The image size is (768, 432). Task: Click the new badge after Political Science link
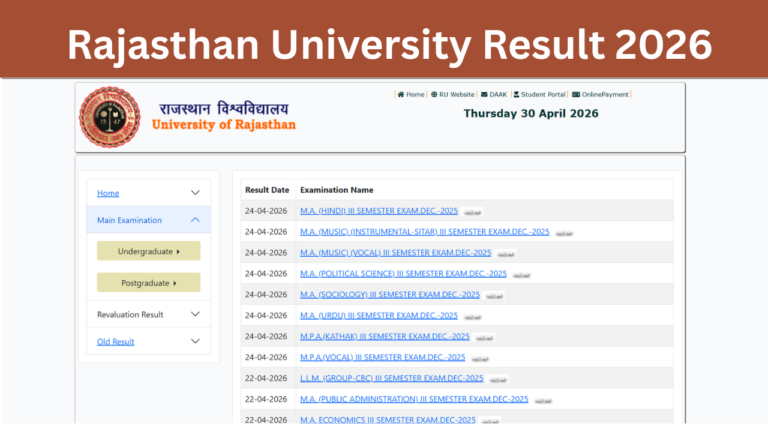[522, 276]
